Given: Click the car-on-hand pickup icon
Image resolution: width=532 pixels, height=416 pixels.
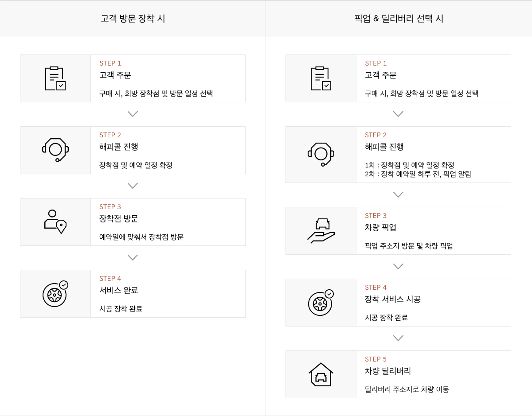Looking at the screenshot, I should click(x=321, y=231).
